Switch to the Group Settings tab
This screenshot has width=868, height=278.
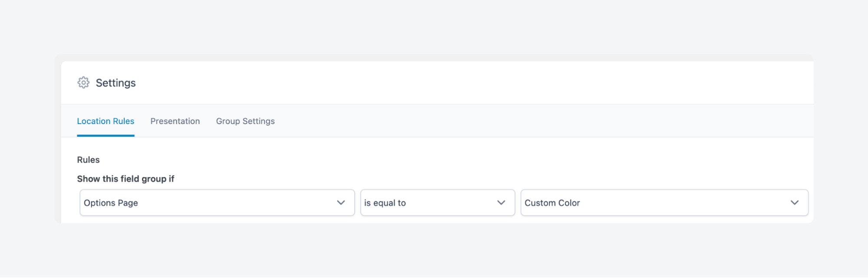pos(245,121)
